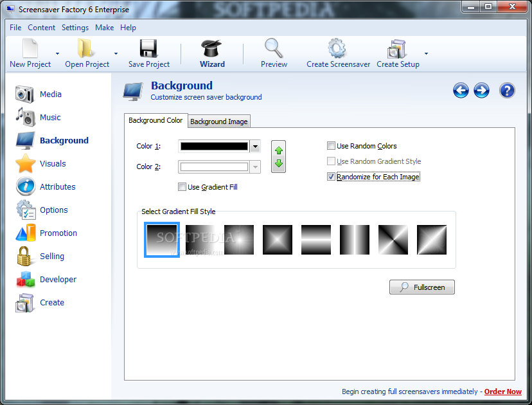Screen dimensions: 532x405
Task: Open the New Project dropdown arrow
Action: [57, 54]
